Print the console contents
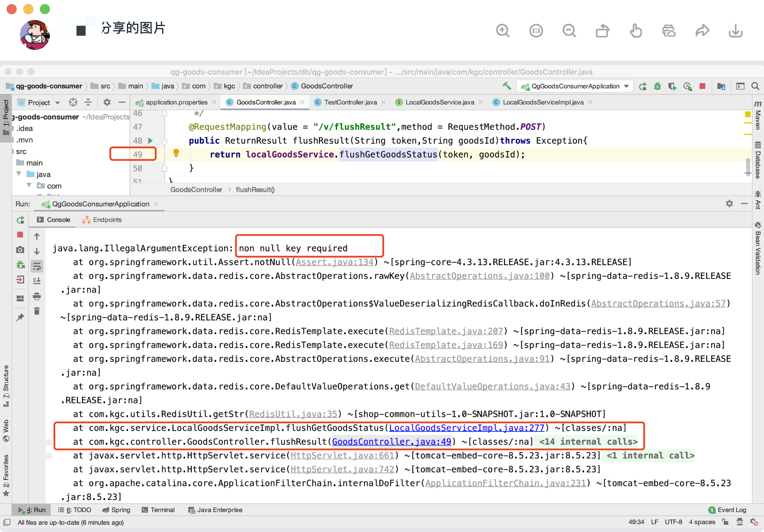This screenshot has height=532, width=764. (37, 297)
